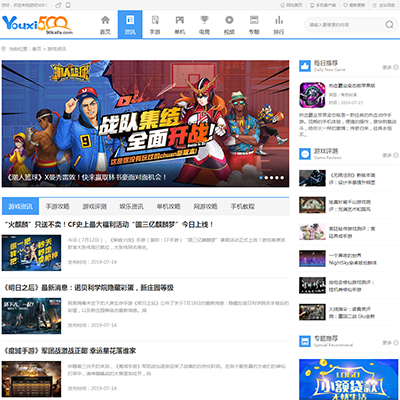Switch to the 手机教程 tab
This screenshot has height=400, width=400.
243,207
